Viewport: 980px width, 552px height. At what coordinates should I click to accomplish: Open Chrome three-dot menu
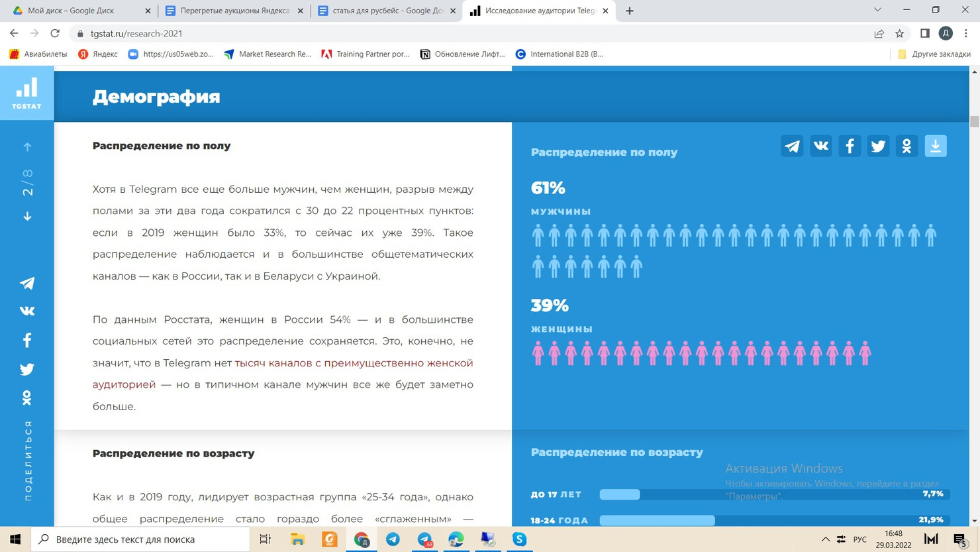tap(966, 33)
